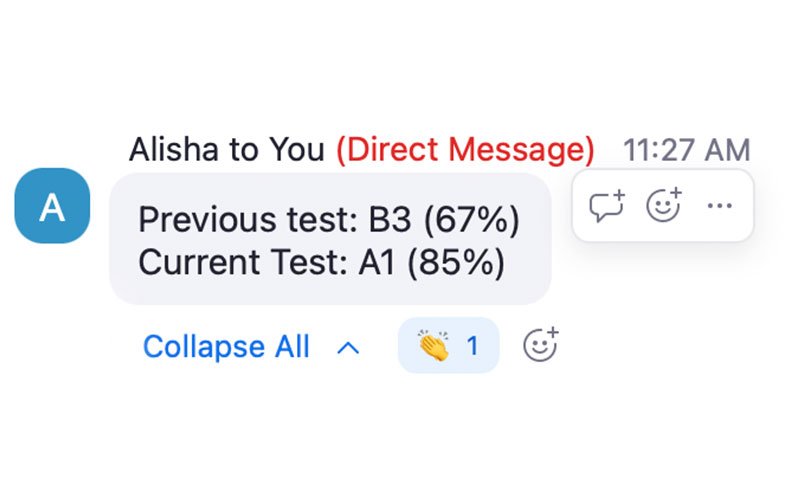The image size is (800, 500).
Task: Click the reply-in-thread speech bubble icon
Action: (x=606, y=206)
